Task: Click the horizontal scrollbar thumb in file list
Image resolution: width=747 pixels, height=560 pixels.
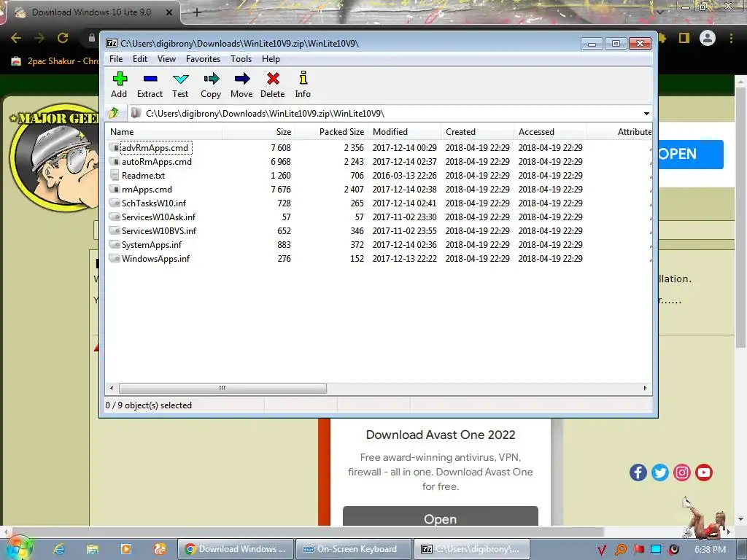Action: coord(222,388)
